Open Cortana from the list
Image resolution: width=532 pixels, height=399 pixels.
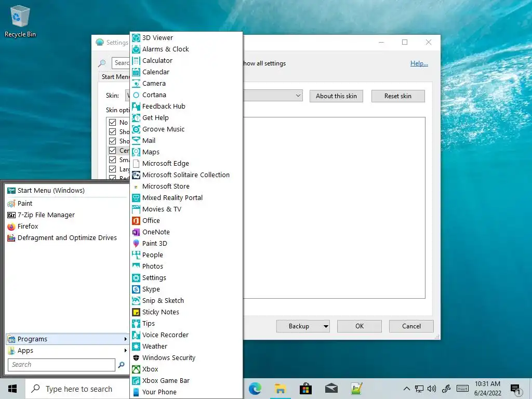[x=187, y=95]
